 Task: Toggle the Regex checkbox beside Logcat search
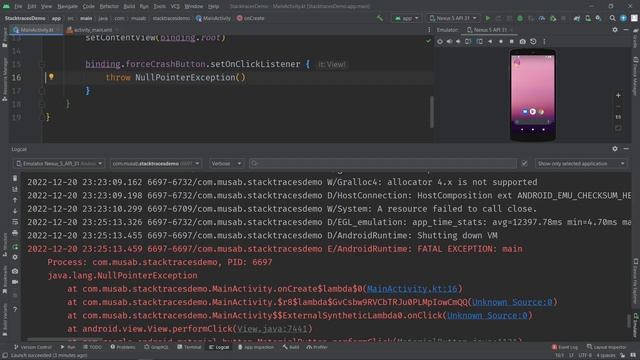[524, 164]
